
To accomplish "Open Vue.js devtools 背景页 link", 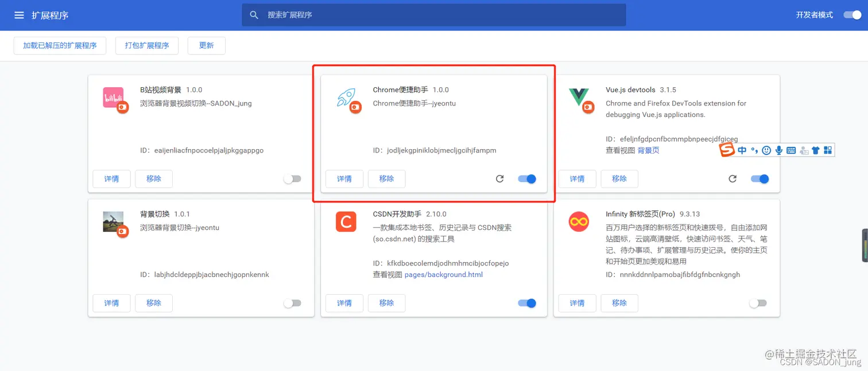I will [x=649, y=150].
